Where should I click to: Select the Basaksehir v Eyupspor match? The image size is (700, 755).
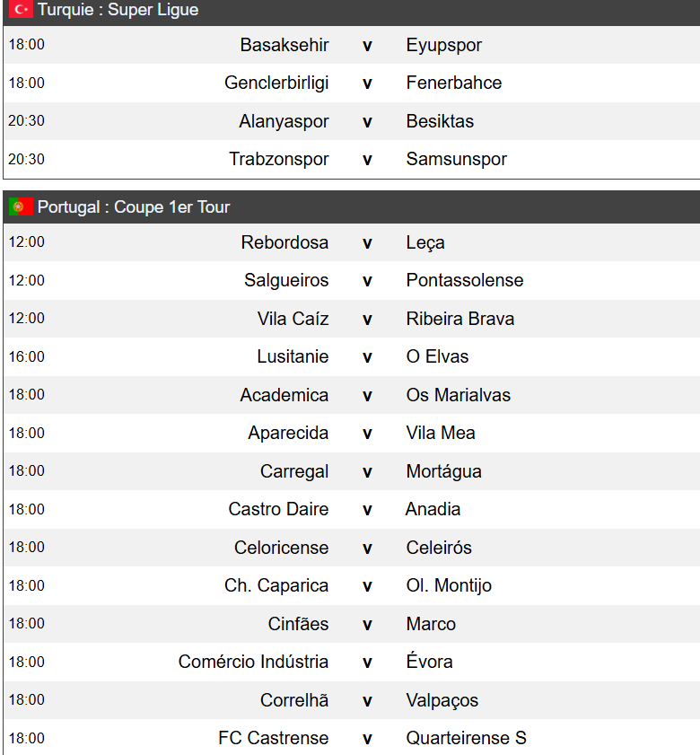(366, 46)
